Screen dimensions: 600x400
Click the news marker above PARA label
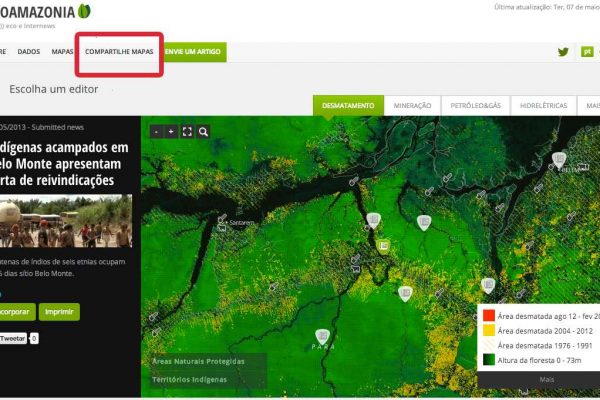click(322, 336)
